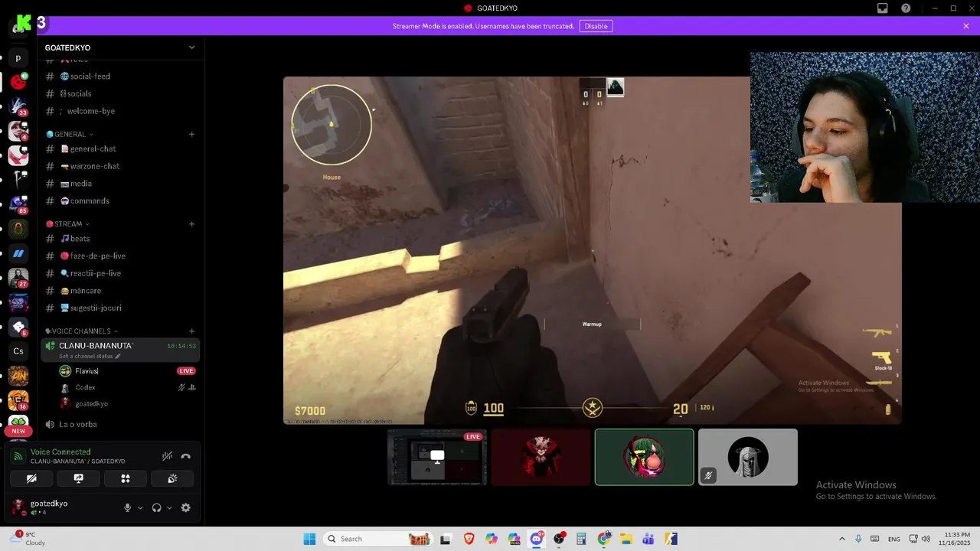This screenshot has width=980, height=551.
Task: Open the soundboard button
Action: [x=172, y=478]
